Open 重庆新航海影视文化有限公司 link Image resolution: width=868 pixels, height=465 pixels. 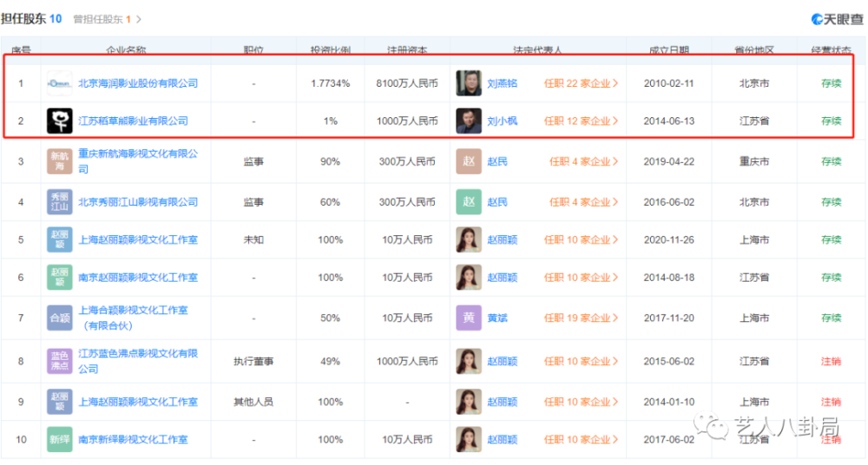tap(138, 161)
